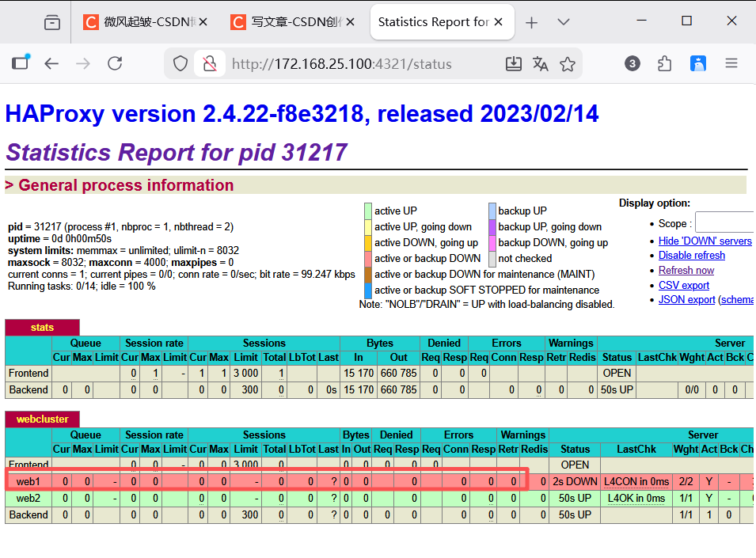Open the Firefox hamburger menu
Screen dimensions: 756x558
click(x=731, y=63)
